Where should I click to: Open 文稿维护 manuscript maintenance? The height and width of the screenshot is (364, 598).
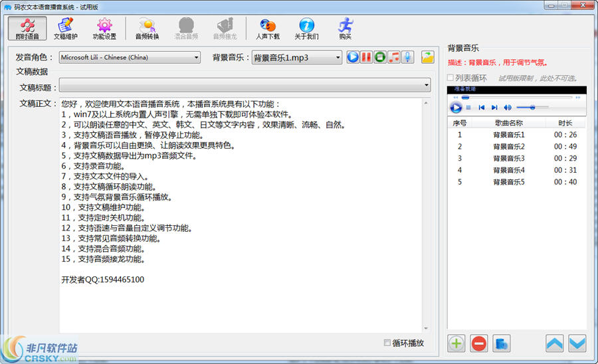66,28
